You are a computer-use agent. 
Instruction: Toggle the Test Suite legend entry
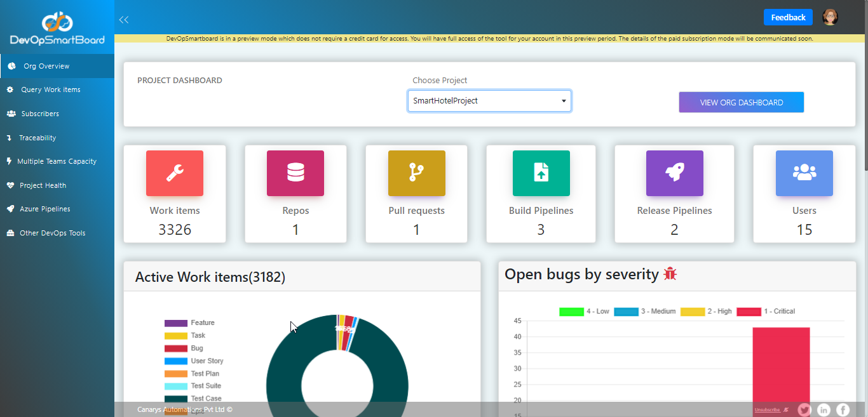pyautogui.click(x=193, y=386)
